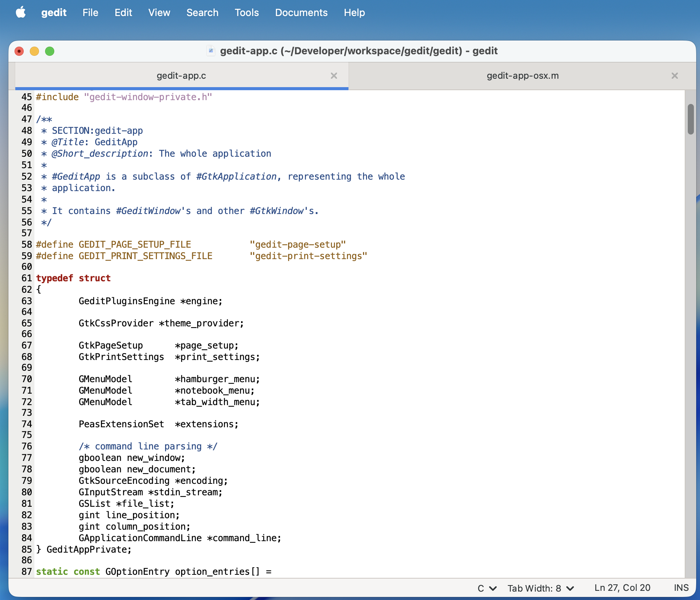700x600 pixels.
Task: Click '"gedit-page-setup"' string literal
Action: 298,245
